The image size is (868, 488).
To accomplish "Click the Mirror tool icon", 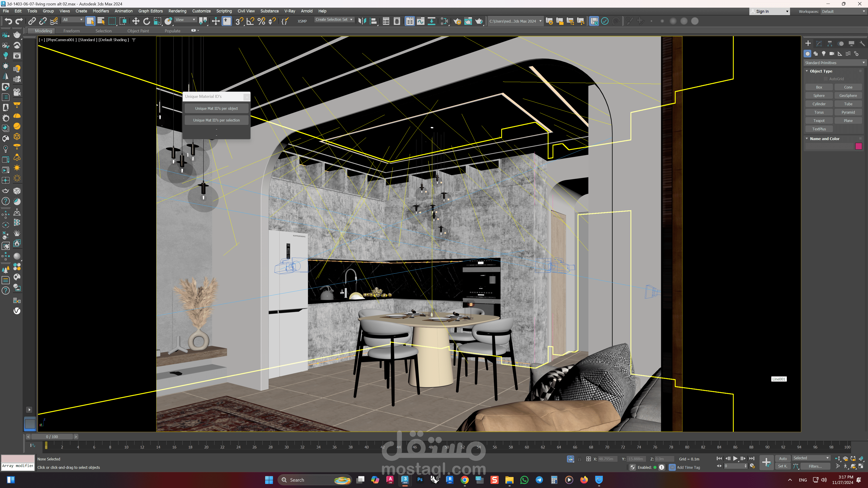I will [x=362, y=21].
